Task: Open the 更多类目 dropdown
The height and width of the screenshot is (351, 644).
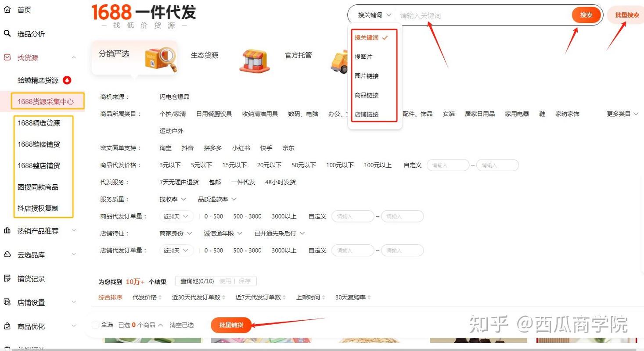Action: pyautogui.click(x=622, y=114)
